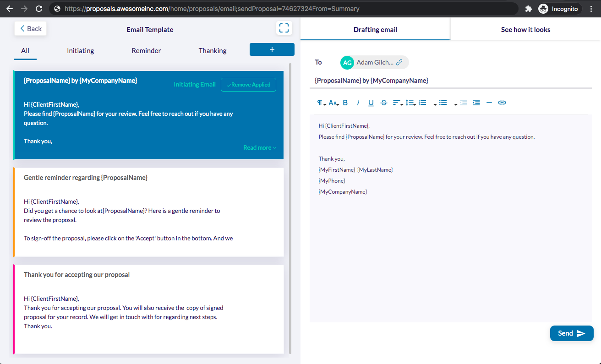Expand the template with Read more

260,147
